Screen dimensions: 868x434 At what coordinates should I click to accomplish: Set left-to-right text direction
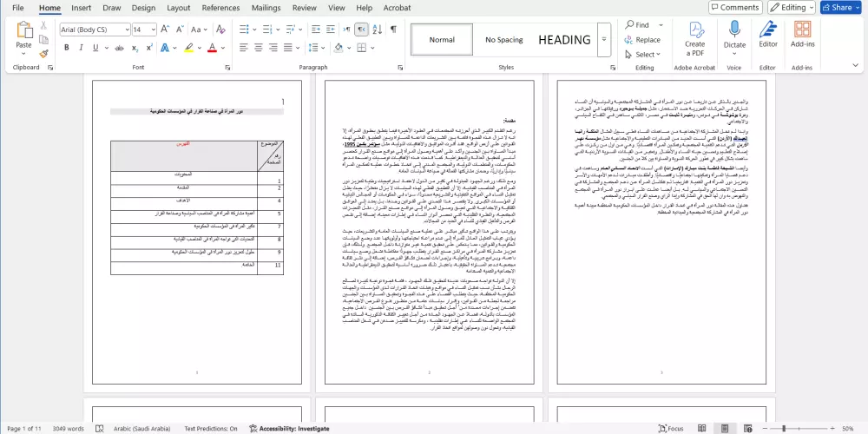(347, 30)
